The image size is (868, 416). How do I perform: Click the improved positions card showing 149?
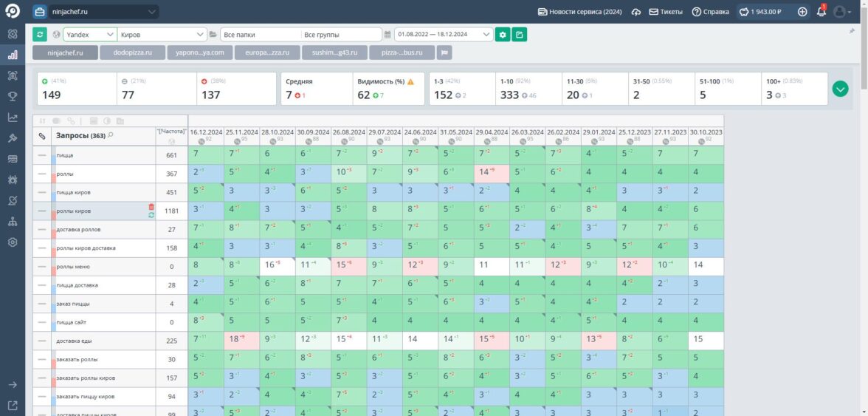77,89
